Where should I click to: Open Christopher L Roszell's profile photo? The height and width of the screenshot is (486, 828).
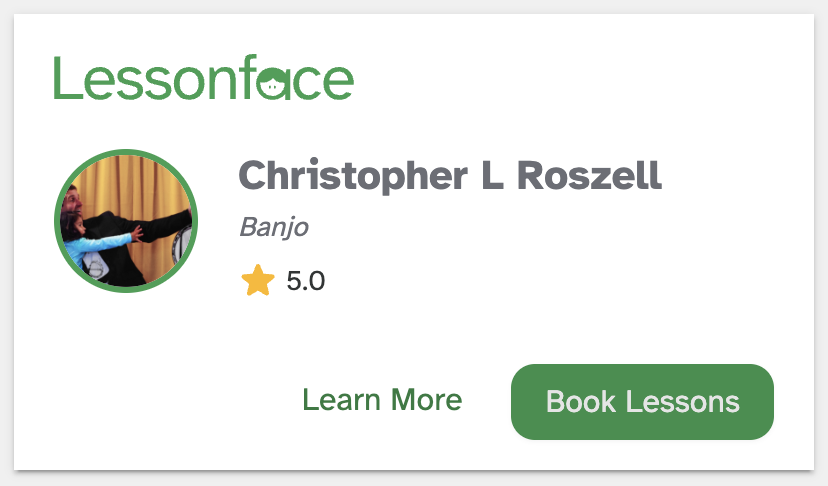click(x=125, y=221)
